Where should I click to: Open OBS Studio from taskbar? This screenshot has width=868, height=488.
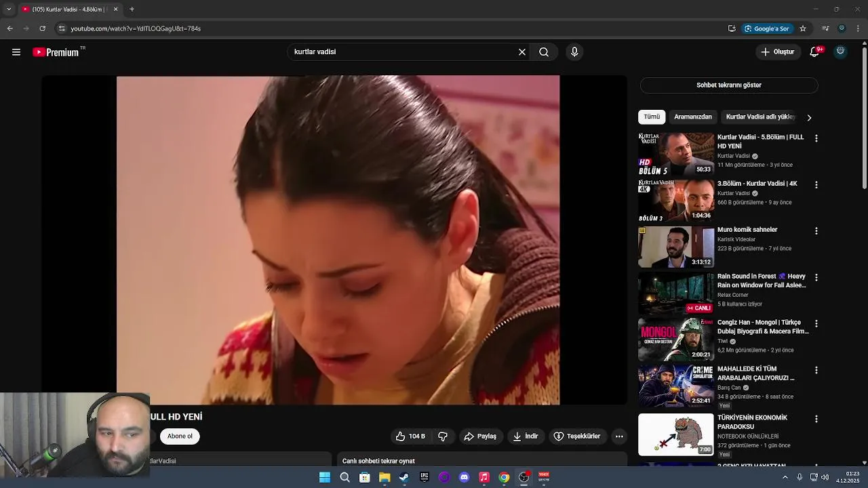[524, 478]
